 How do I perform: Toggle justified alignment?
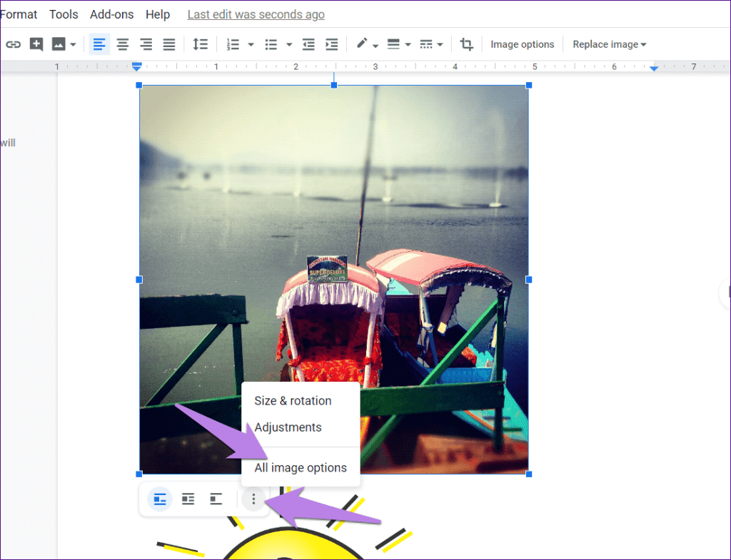pos(169,44)
